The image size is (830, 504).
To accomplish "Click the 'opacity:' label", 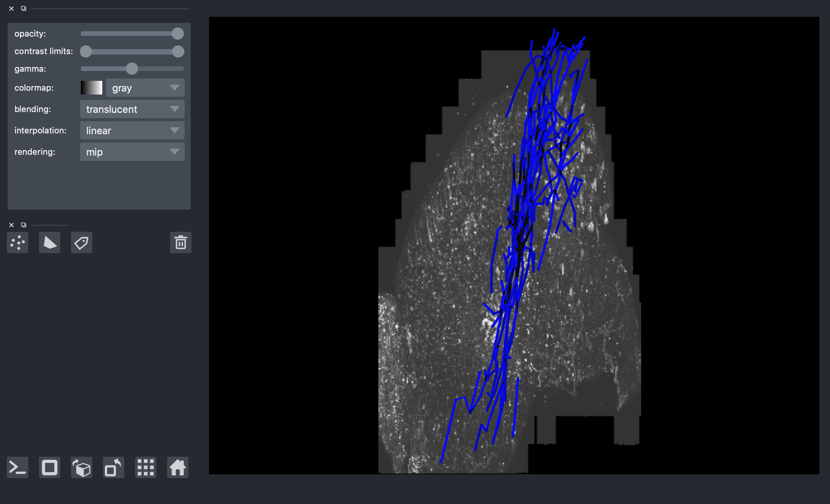I will [x=30, y=34].
